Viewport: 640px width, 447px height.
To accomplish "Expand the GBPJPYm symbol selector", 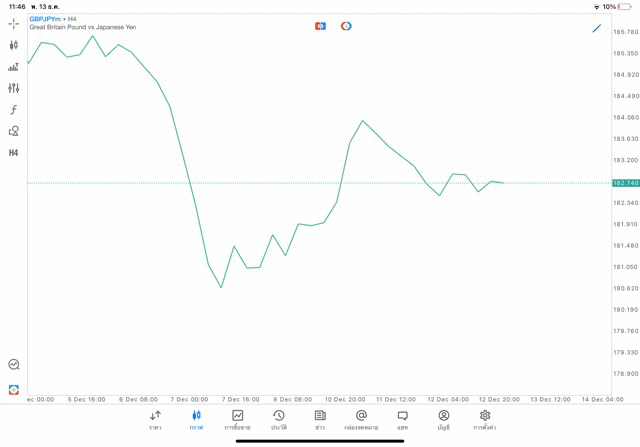I will point(45,18).
